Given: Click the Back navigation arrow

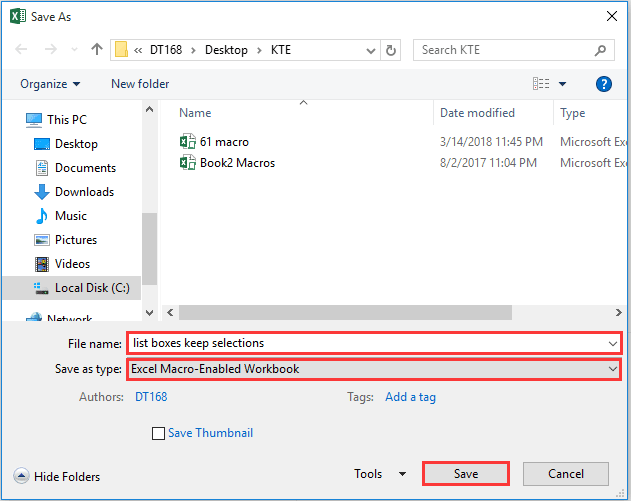Looking at the screenshot, I should [x=22, y=49].
